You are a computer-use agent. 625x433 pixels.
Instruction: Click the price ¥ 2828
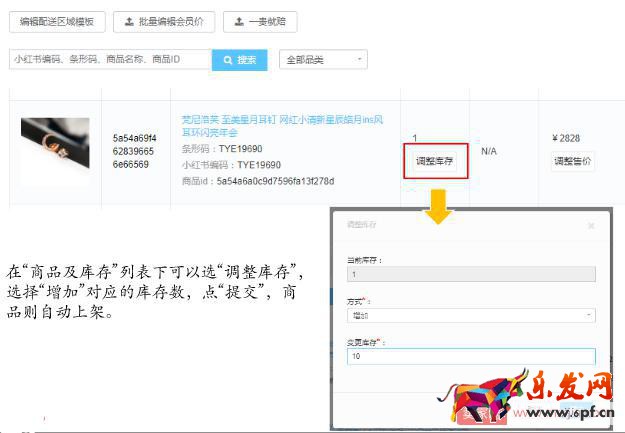[x=566, y=138]
